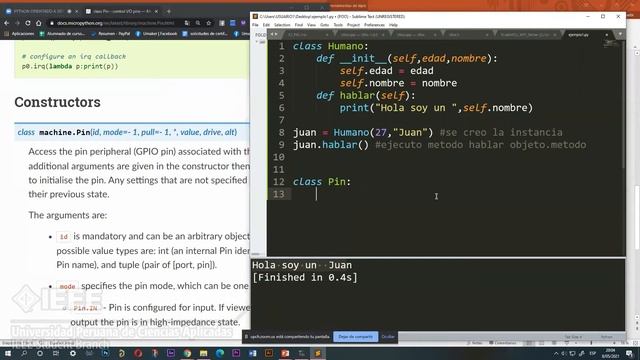Image resolution: width=640 pixels, height=360 pixels.
Task: Click the Sublime minimap preview
Action: click(611, 44)
